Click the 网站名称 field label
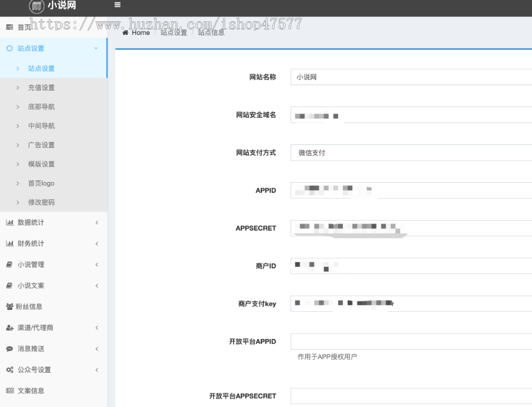The image size is (532, 407). click(x=262, y=77)
